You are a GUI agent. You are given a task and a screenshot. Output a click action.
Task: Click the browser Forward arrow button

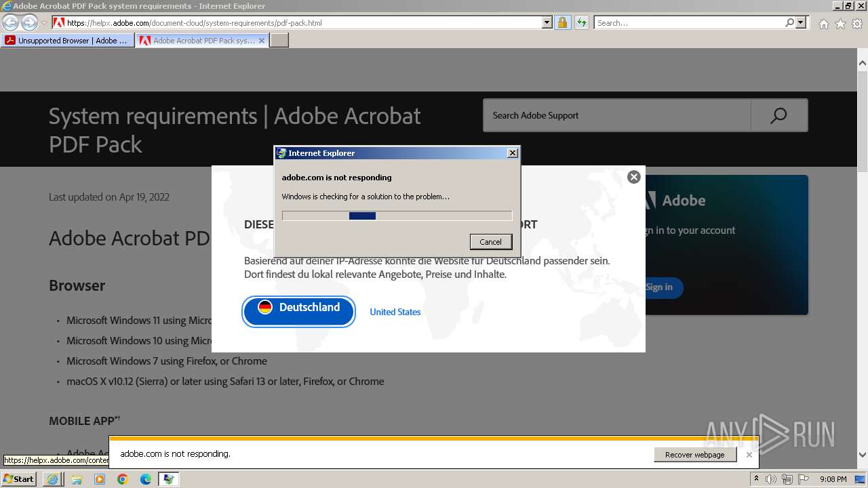[29, 23]
